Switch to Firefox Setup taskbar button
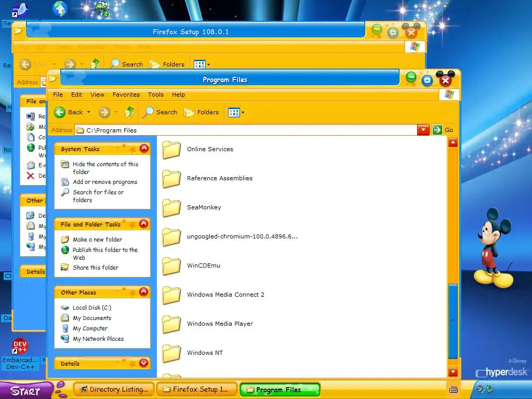 197,390
